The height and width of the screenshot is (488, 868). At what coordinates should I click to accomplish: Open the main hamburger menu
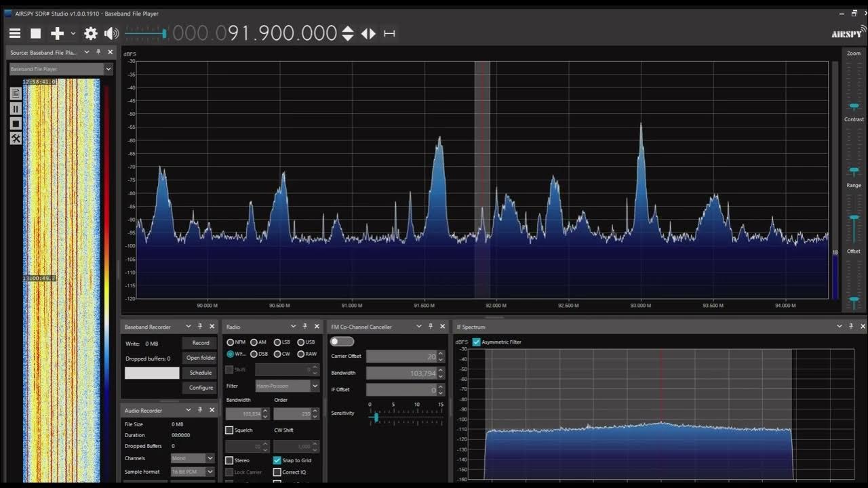point(15,33)
